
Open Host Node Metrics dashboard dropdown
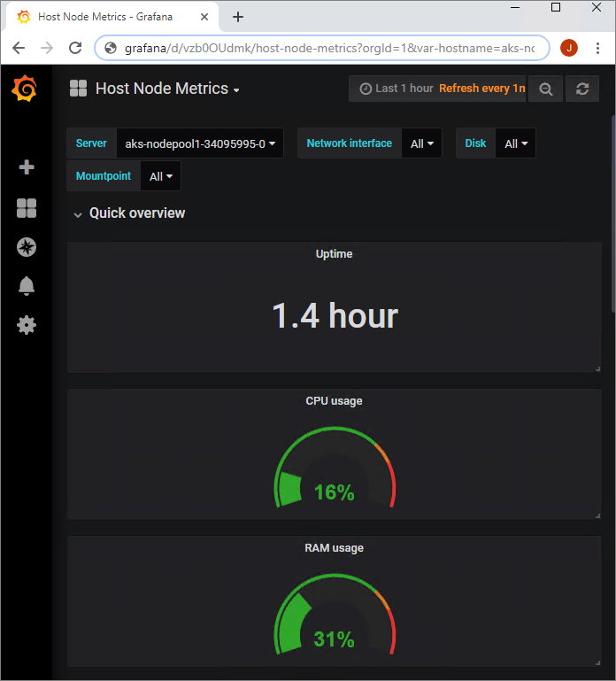(x=167, y=89)
